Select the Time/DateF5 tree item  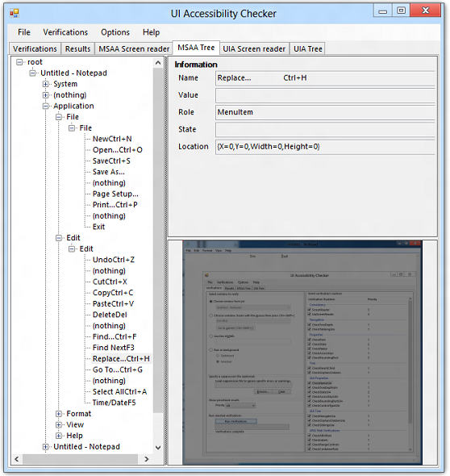pos(114,403)
